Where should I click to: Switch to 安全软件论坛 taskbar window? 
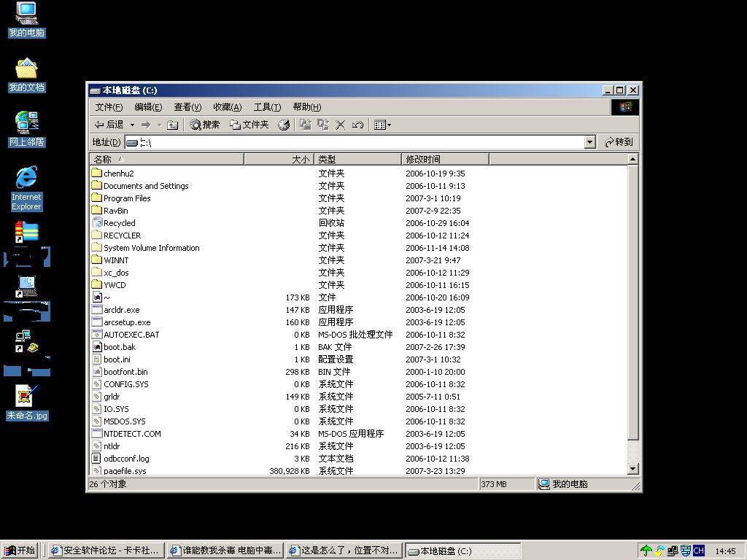(105, 551)
